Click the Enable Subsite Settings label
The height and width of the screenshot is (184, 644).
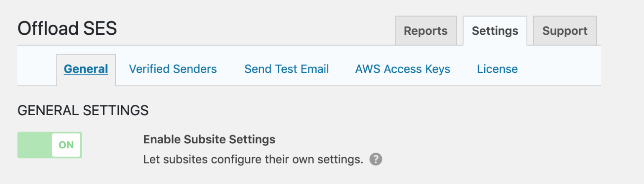210,139
